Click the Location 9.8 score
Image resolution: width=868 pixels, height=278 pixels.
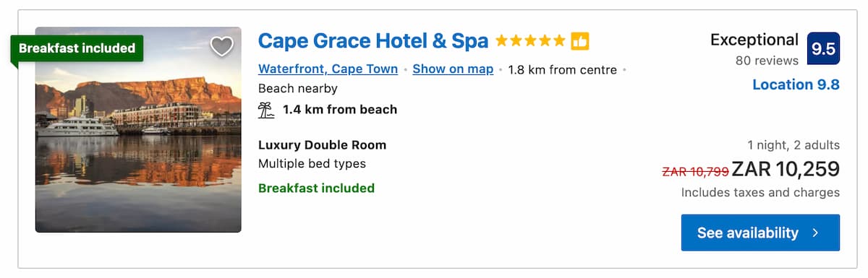(x=796, y=84)
